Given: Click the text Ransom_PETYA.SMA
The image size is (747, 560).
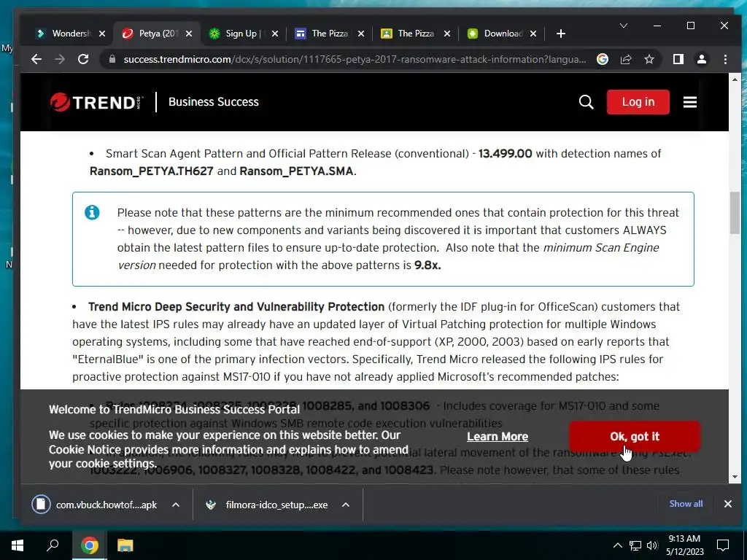Looking at the screenshot, I should point(296,171).
